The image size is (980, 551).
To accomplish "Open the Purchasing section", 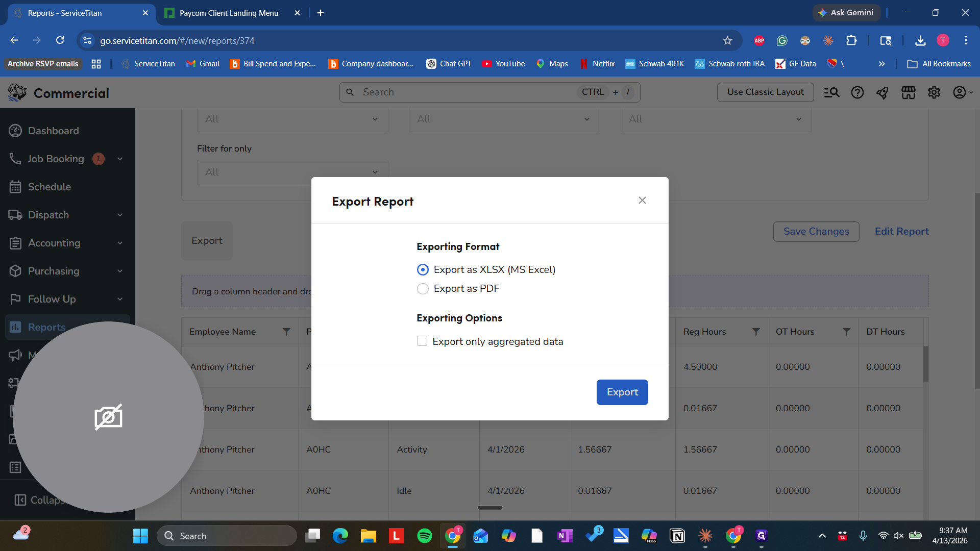I will click(53, 271).
